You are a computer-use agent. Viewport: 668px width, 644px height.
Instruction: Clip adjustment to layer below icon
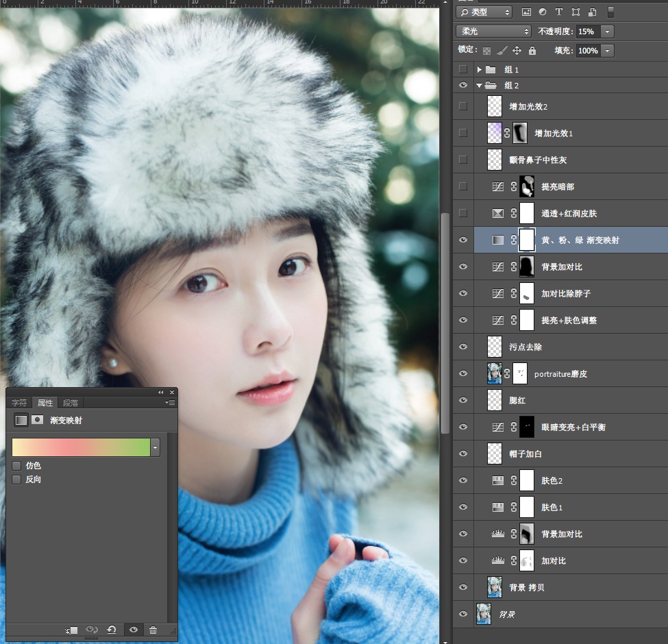click(71, 630)
